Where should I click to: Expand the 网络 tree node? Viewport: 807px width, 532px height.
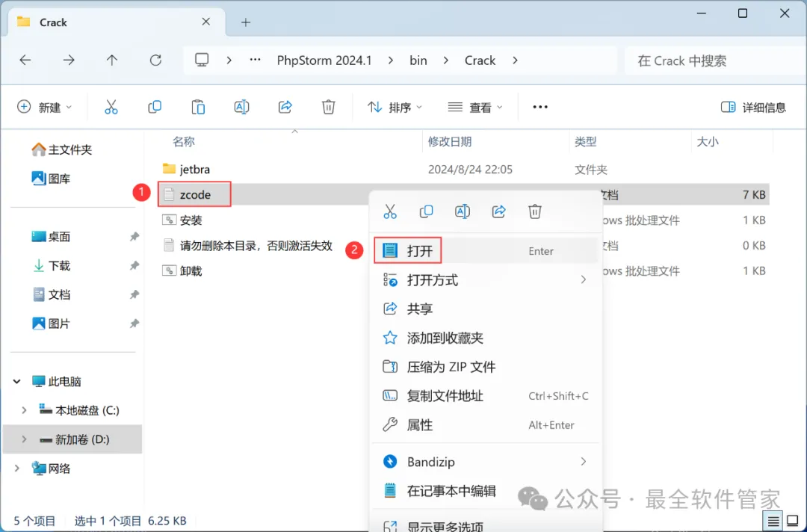click(x=17, y=468)
